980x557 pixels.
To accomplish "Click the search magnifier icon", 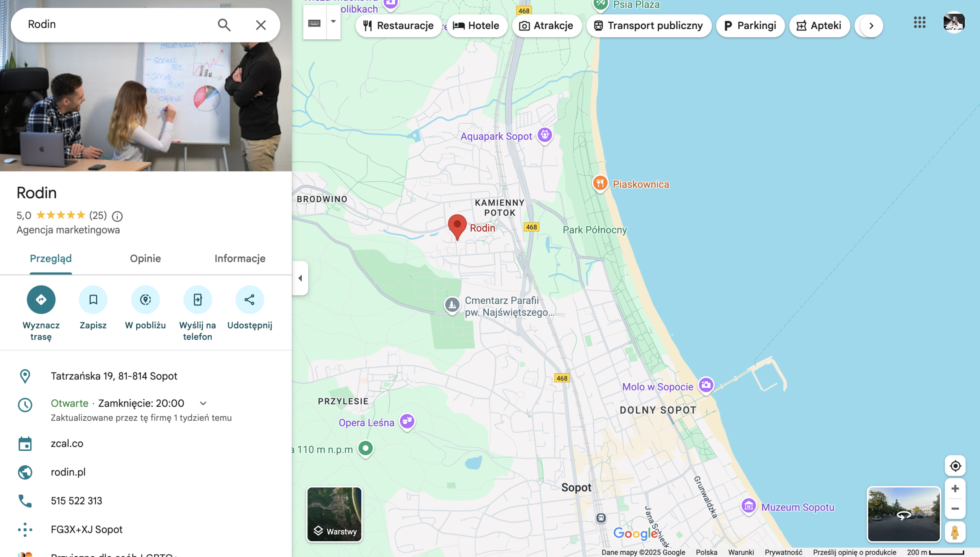I will tap(224, 25).
